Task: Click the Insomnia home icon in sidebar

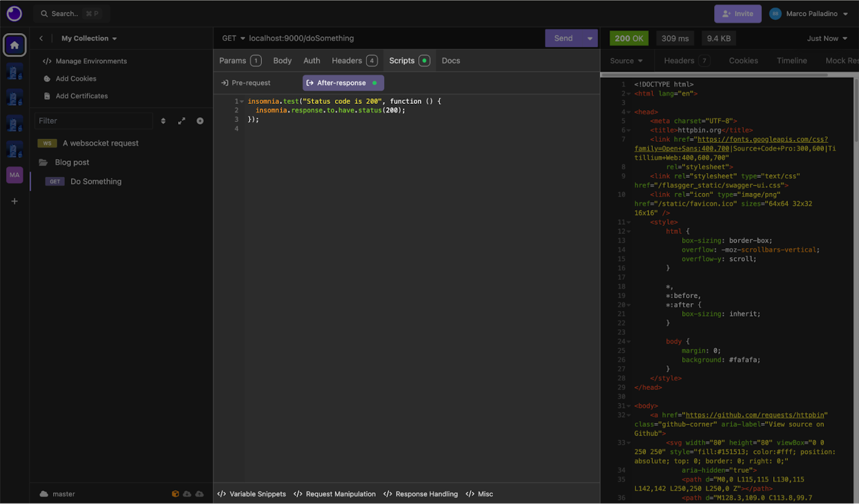Action: pyautogui.click(x=14, y=45)
